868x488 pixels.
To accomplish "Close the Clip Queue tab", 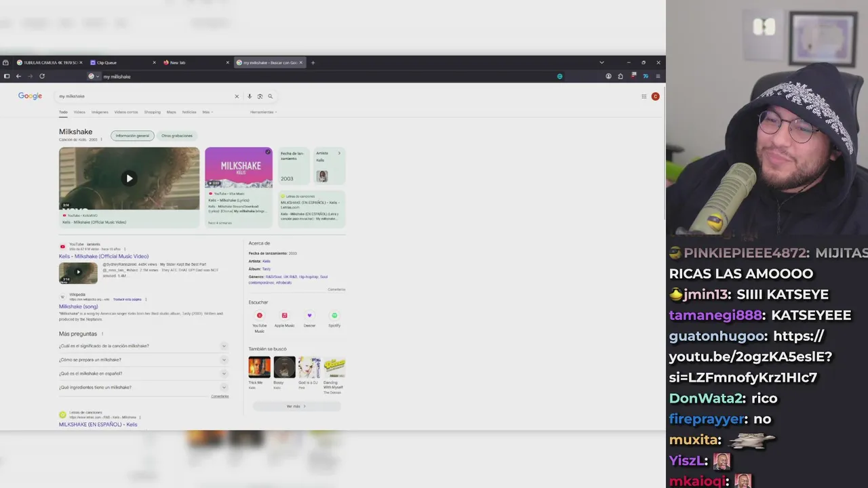I will pos(154,62).
